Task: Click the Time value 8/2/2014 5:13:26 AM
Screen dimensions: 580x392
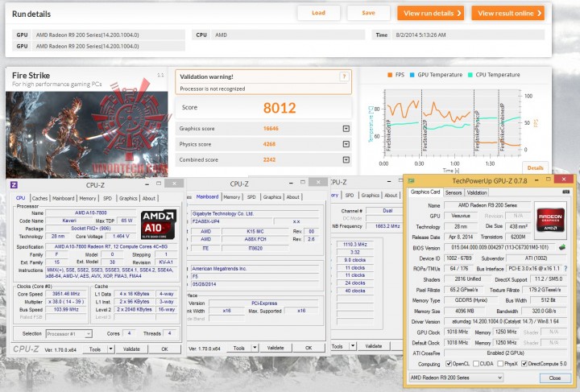Action: [x=420, y=35]
